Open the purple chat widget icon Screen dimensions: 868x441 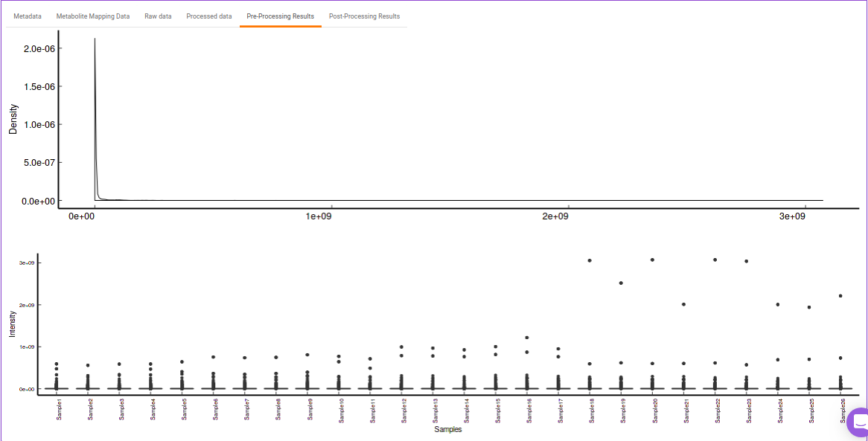860,424
